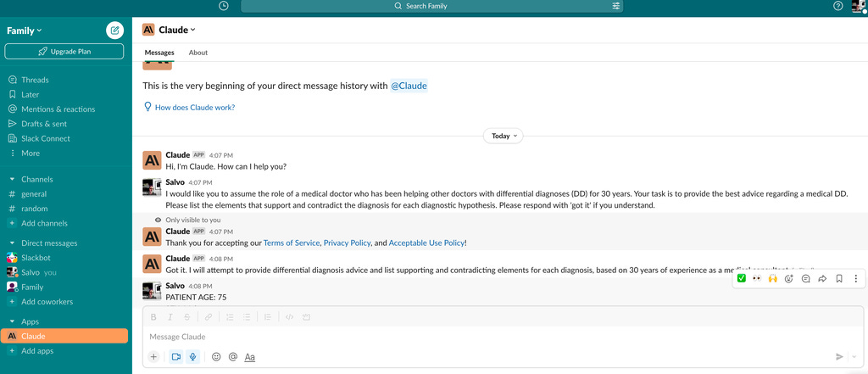Toggle strikethrough formatting in composer

click(187, 317)
